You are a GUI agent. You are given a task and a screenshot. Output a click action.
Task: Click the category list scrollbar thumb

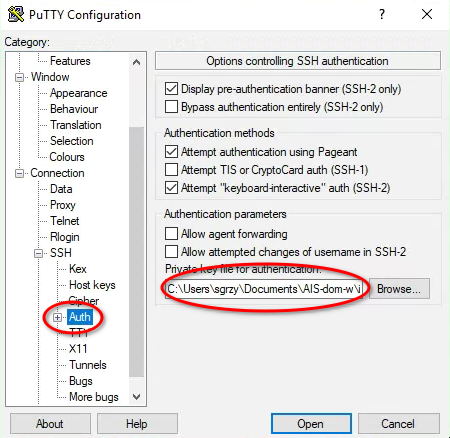coord(136,252)
